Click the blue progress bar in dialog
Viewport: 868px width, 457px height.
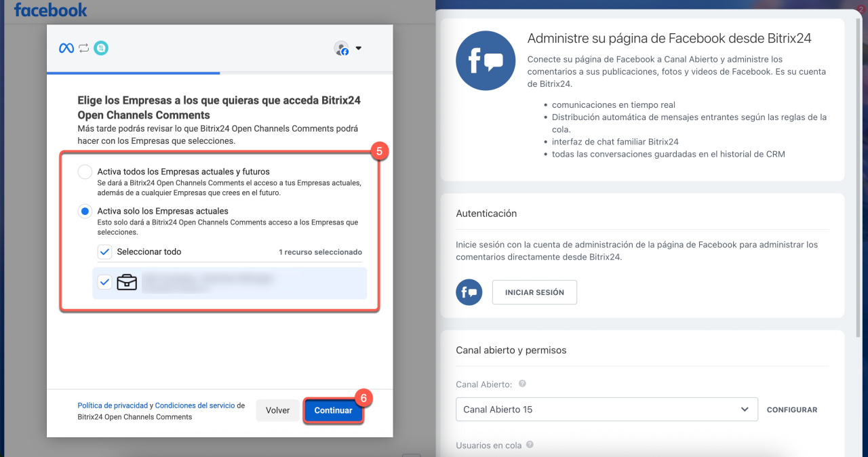tap(134, 73)
